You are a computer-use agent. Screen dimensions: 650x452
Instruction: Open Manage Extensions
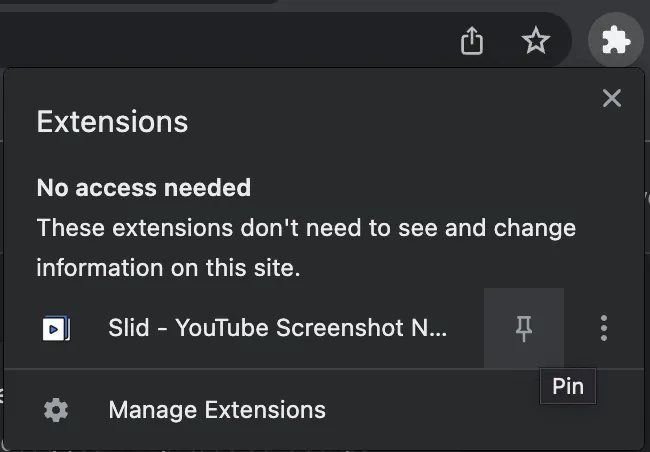pyautogui.click(x=217, y=410)
